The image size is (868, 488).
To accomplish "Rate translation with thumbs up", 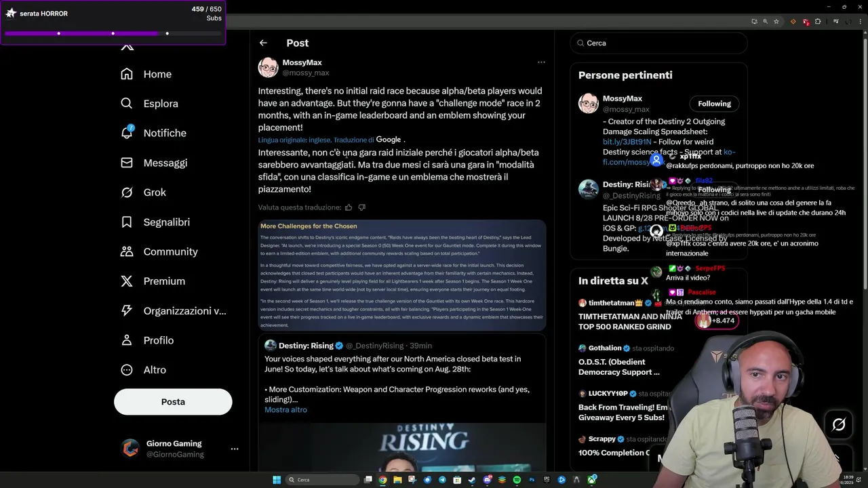I will pos(349,207).
